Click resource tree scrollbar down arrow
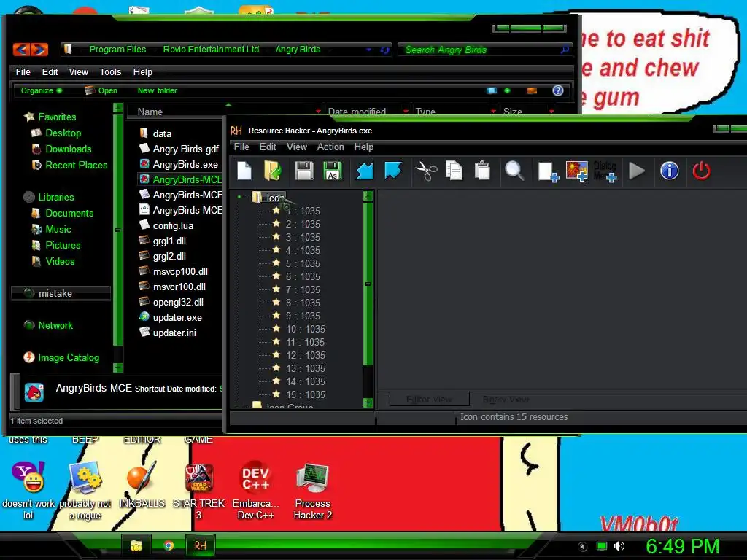747x560 pixels. (x=368, y=402)
